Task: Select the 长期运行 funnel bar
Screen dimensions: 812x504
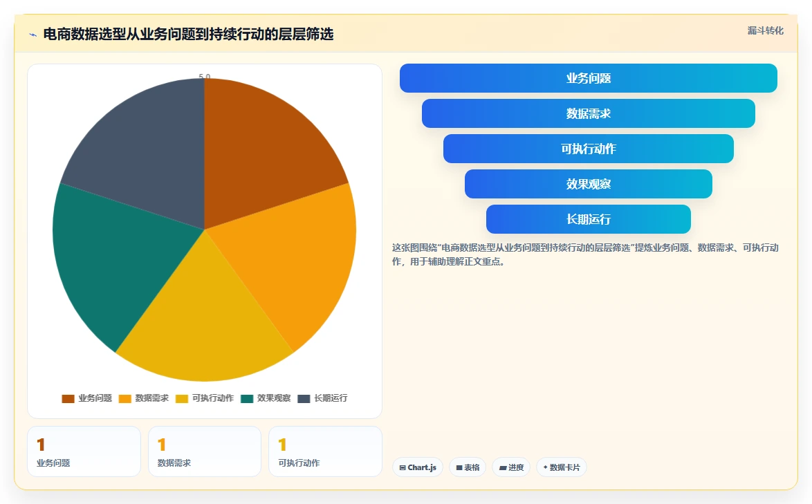Action: 589,219
